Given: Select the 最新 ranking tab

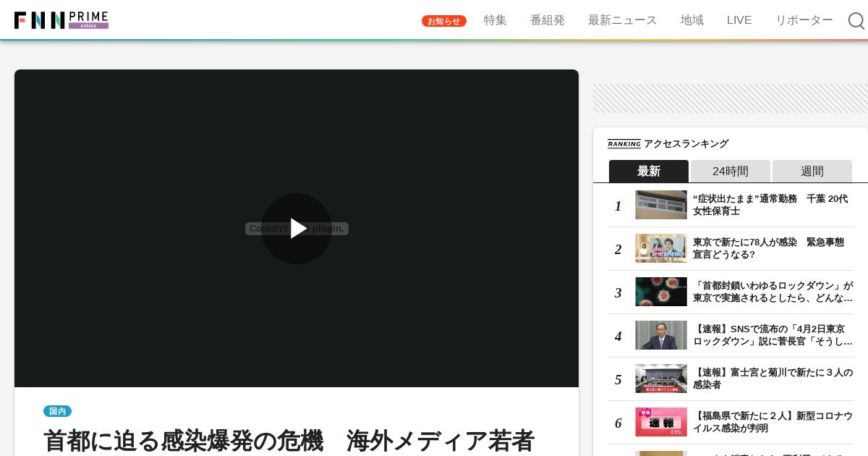Looking at the screenshot, I should click(x=649, y=172).
